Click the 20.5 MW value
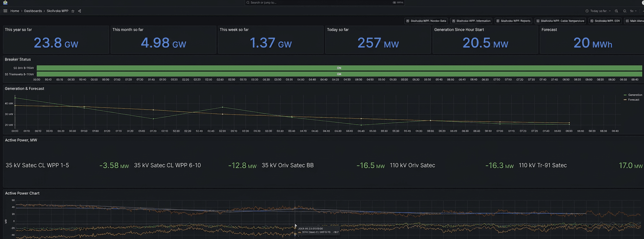This screenshot has height=239, width=644. point(485,43)
